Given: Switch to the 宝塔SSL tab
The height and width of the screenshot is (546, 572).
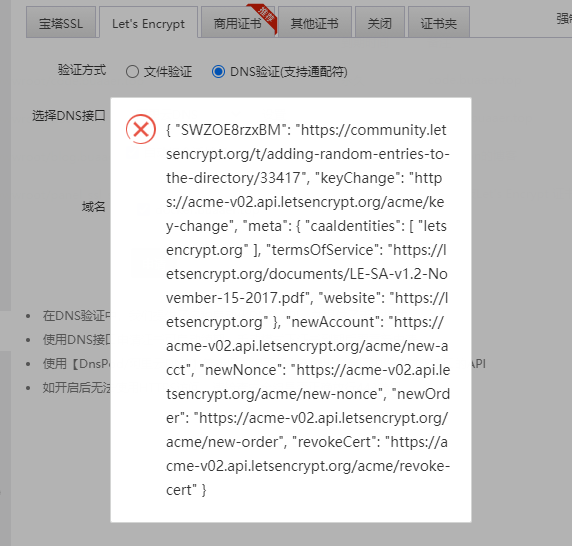Looking at the screenshot, I should click(61, 23).
